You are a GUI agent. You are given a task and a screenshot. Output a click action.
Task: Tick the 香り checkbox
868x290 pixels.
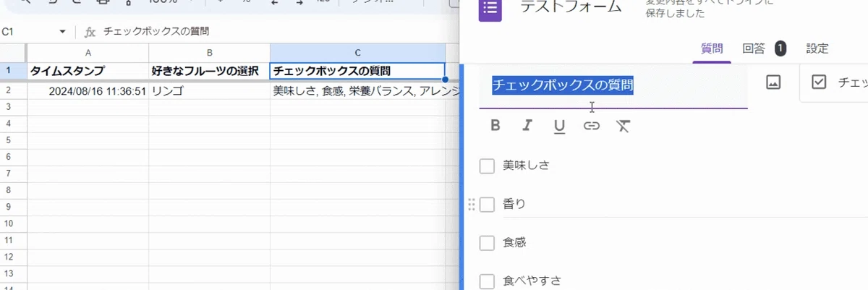[487, 205]
